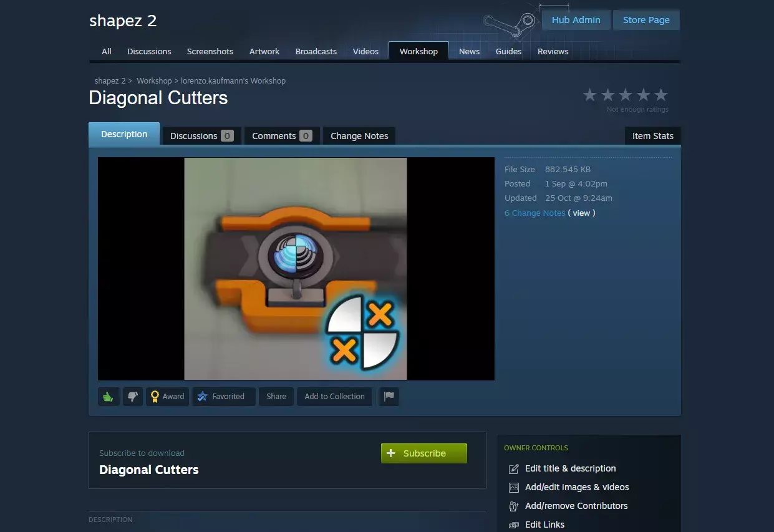Click the view link beside Change Notes
Image resolution: width=774 pixels, height=532 pixels.
pos(581,213)
